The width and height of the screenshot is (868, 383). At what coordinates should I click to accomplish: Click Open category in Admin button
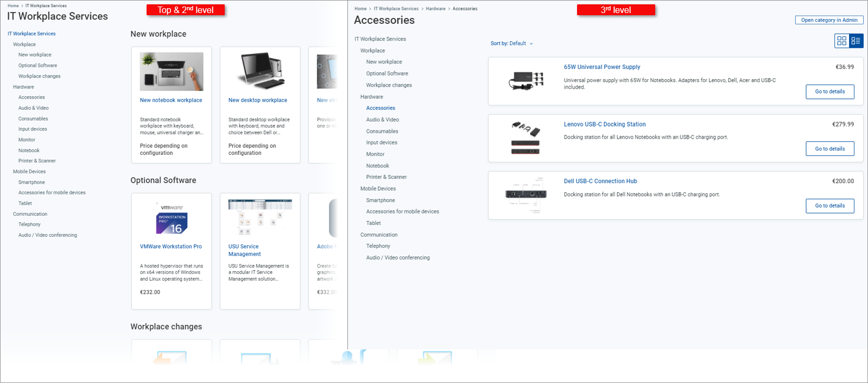pos(829,20)
